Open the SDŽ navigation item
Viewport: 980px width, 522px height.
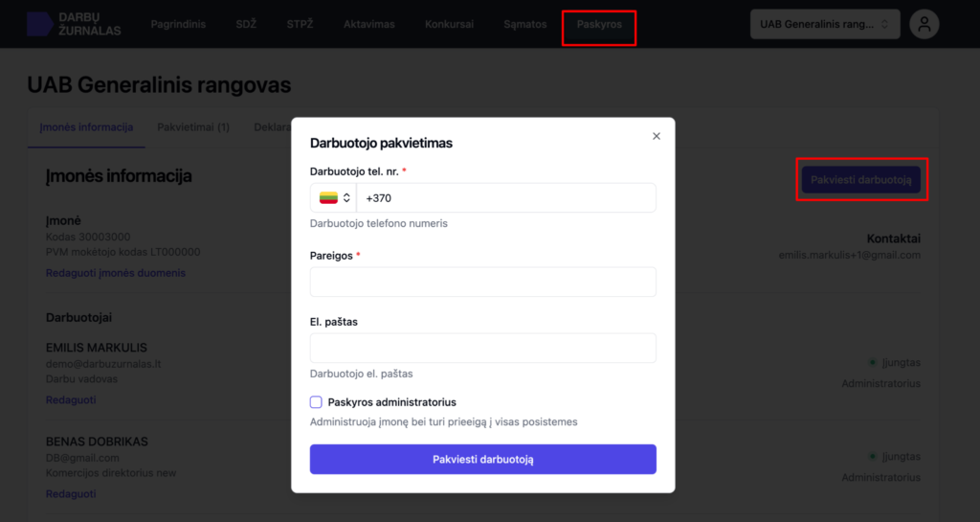coord(246,25)
